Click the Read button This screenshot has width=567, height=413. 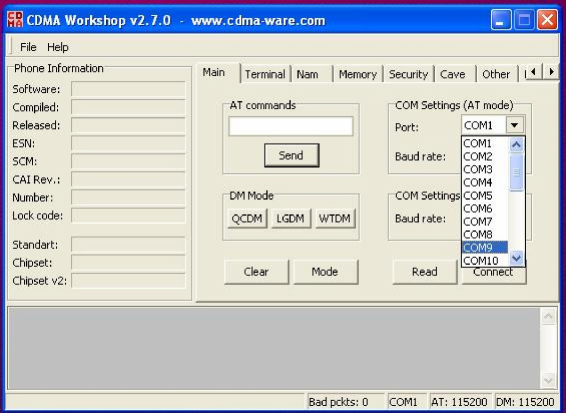coord(425,272)
